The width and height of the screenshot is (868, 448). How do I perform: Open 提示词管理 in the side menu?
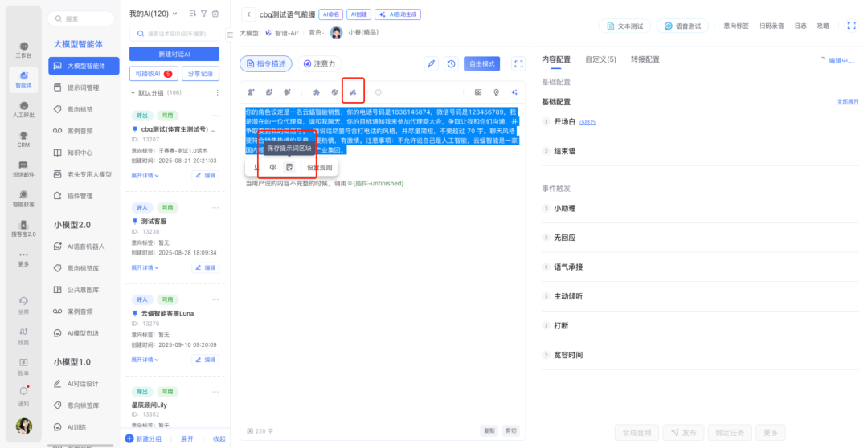[x=84, y=88]
